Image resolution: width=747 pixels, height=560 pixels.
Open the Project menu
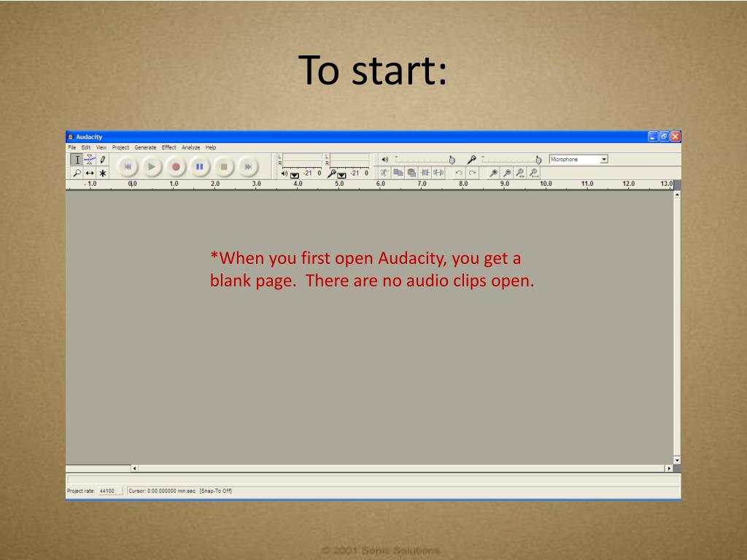click(120, 147)
